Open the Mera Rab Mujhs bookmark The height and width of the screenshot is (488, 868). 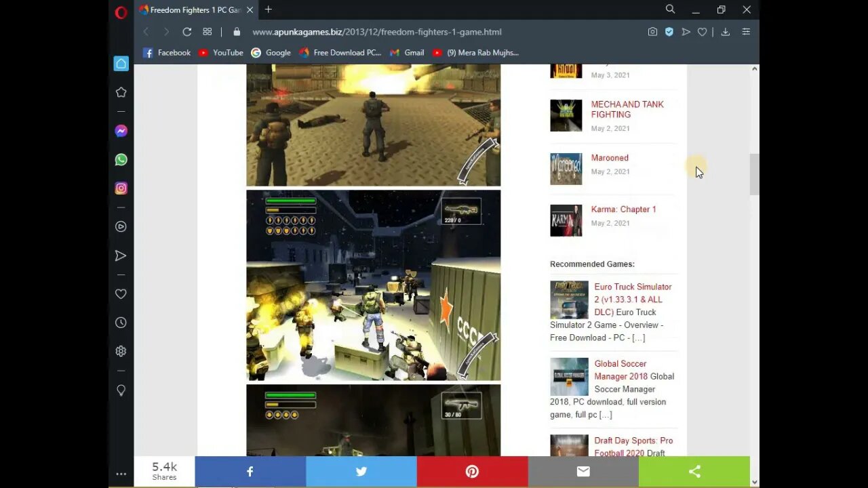point(475,53)
